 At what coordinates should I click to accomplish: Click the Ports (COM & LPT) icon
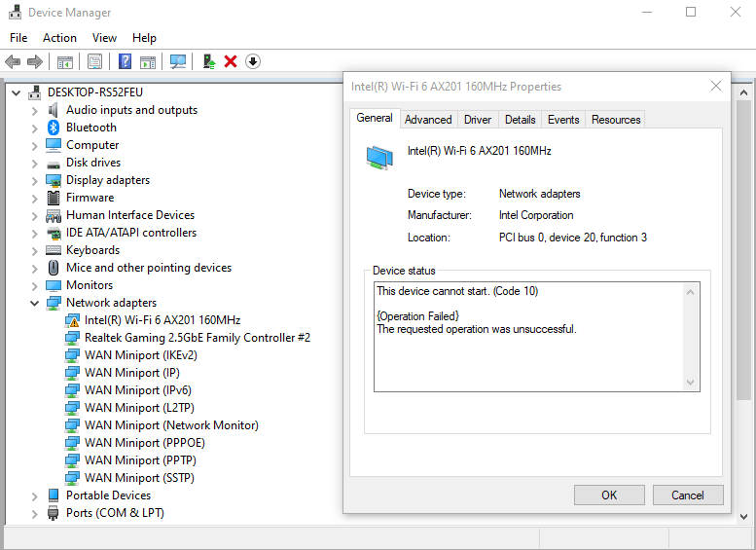point(54,513)
